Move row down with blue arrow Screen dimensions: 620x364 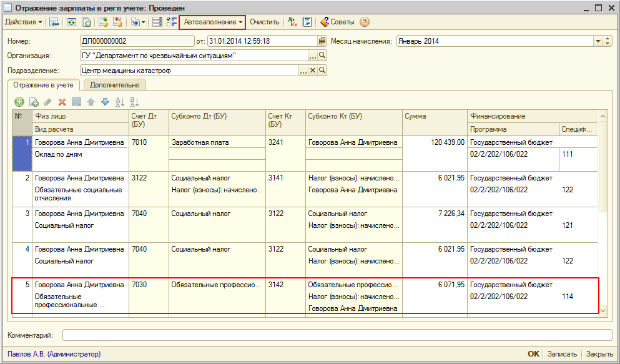pyautogui.click(x=105, y=102)
